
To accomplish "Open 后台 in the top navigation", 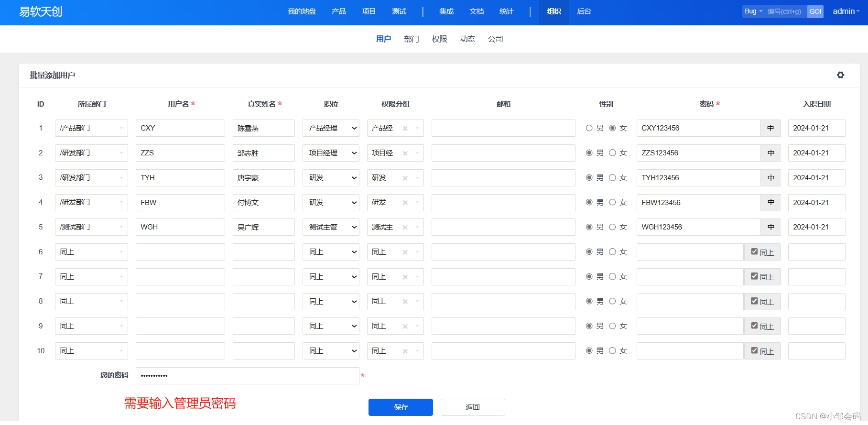I will 584,11.
